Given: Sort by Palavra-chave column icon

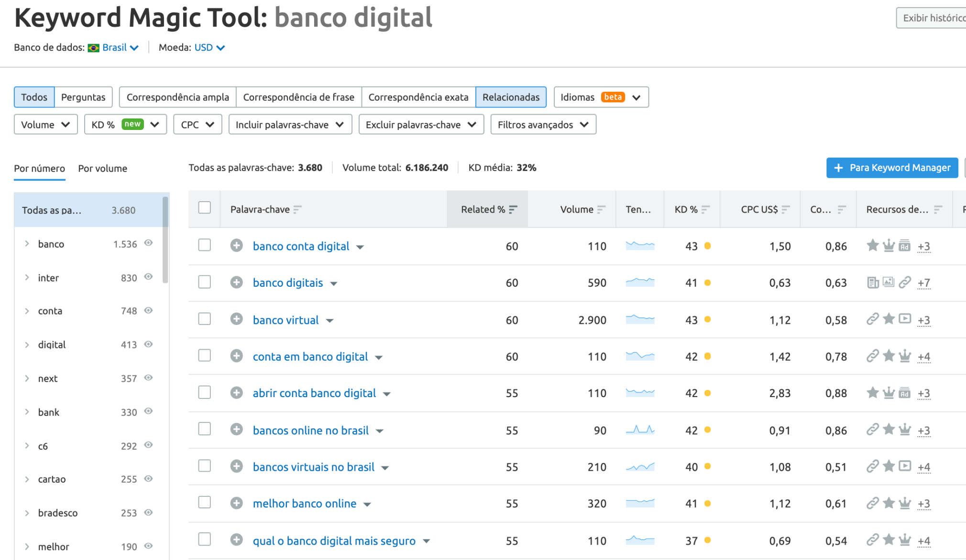Looking at the screenshot, I should coord(297,209).
